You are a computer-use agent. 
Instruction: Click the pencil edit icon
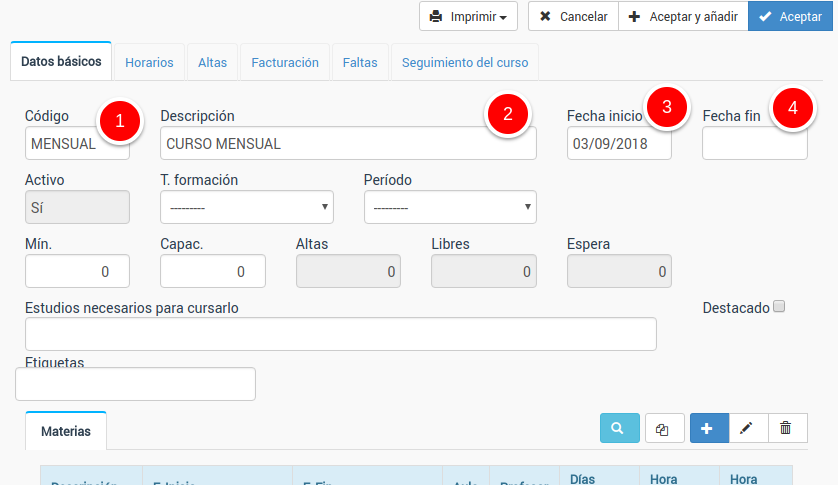[747, 428]
